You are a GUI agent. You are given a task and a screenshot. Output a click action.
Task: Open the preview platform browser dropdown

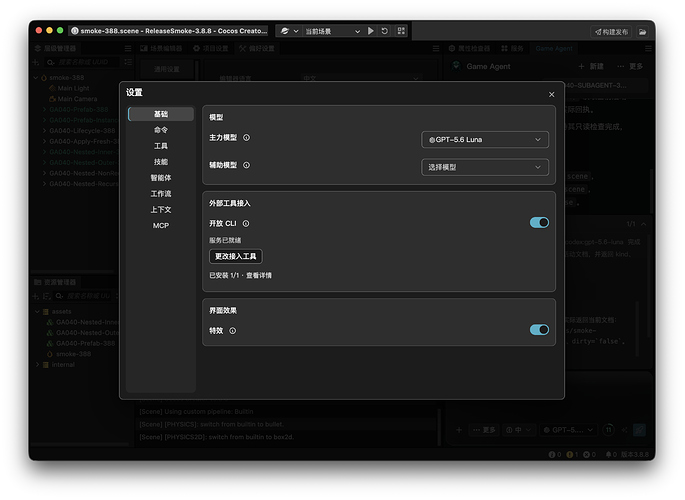[289, 31]
